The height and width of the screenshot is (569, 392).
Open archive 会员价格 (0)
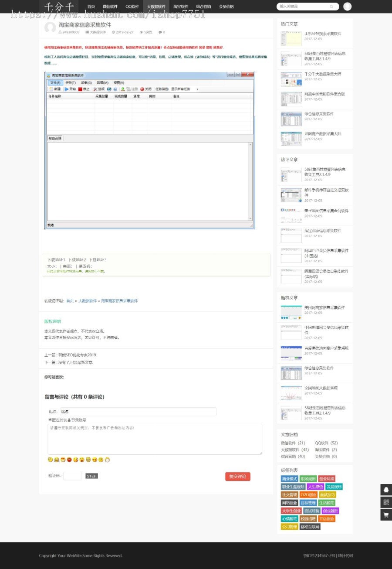point(326,457)
